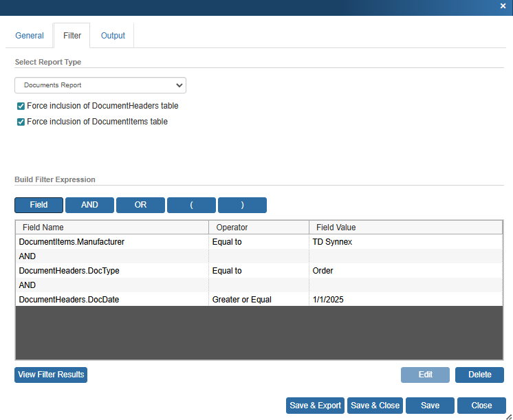Select the DocumentHeaders.DocDate filter row
The image size is (513, 420).
point(69,300)
